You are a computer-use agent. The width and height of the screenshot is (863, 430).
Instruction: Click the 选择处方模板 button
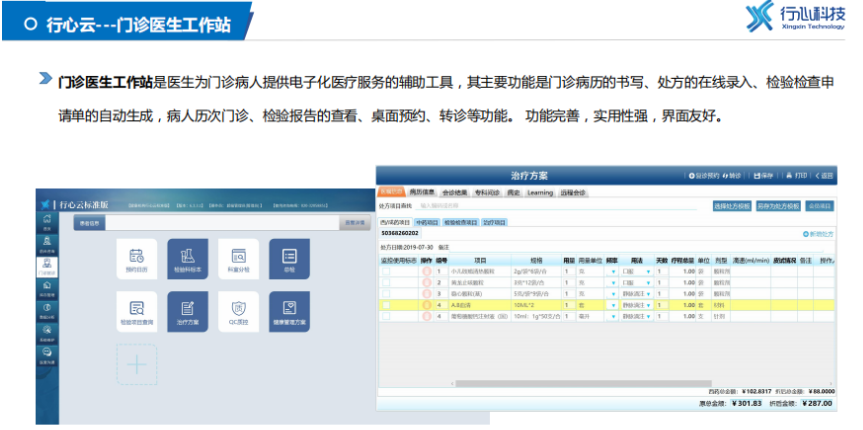coord(731,206)
